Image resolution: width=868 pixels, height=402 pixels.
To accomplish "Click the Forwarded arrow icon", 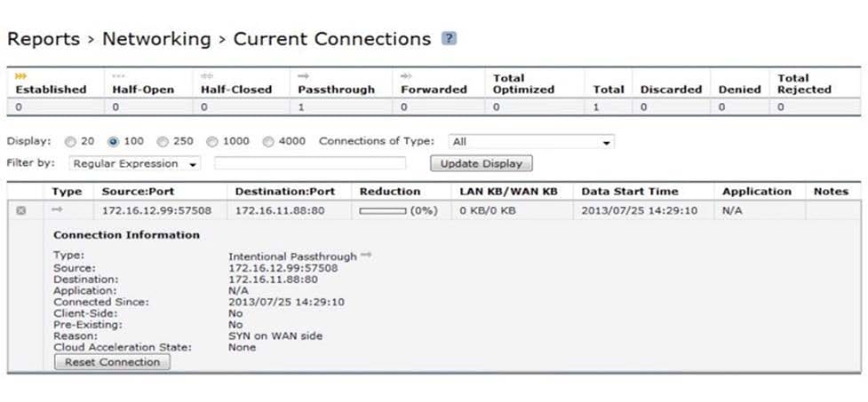I will (406, 76).
